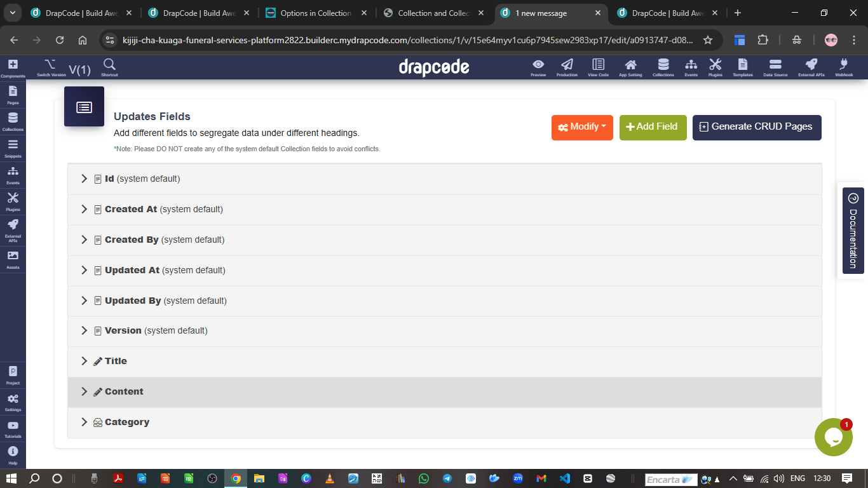The width and height of the screenshot is (868, 488).
Task: Open Help in left sidebar
Action: point(13,456)
